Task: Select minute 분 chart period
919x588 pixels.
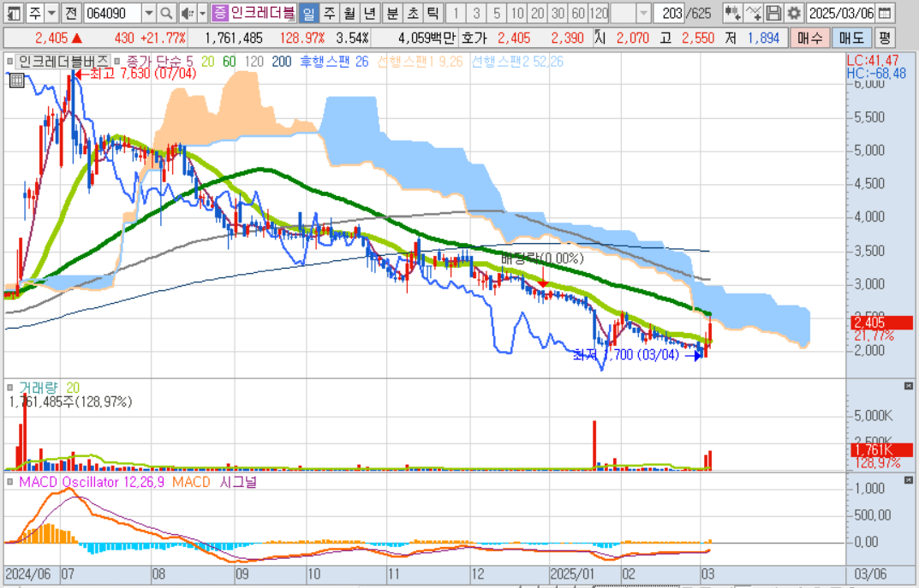Action: click(x=392, y=12)
